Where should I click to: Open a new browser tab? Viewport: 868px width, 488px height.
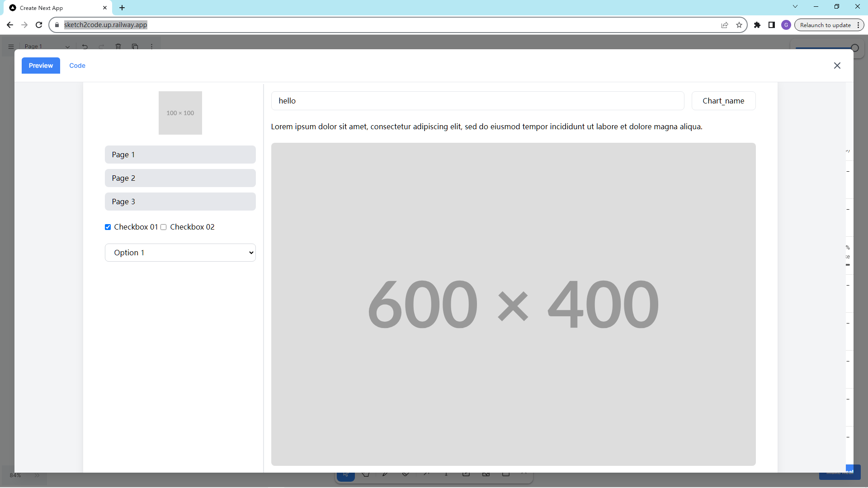coord(122,8)
